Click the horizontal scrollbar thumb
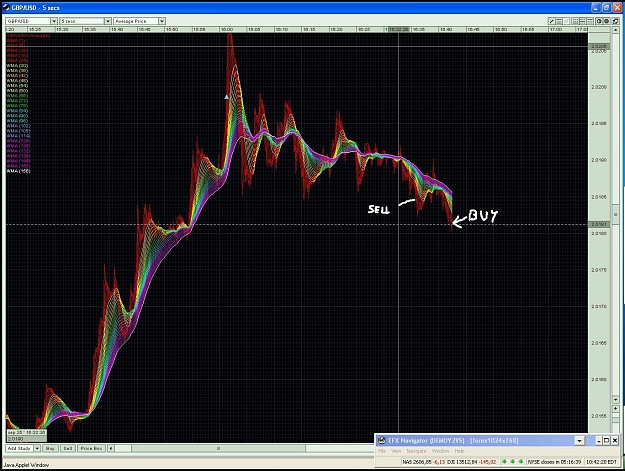 (x=218, y=449)
